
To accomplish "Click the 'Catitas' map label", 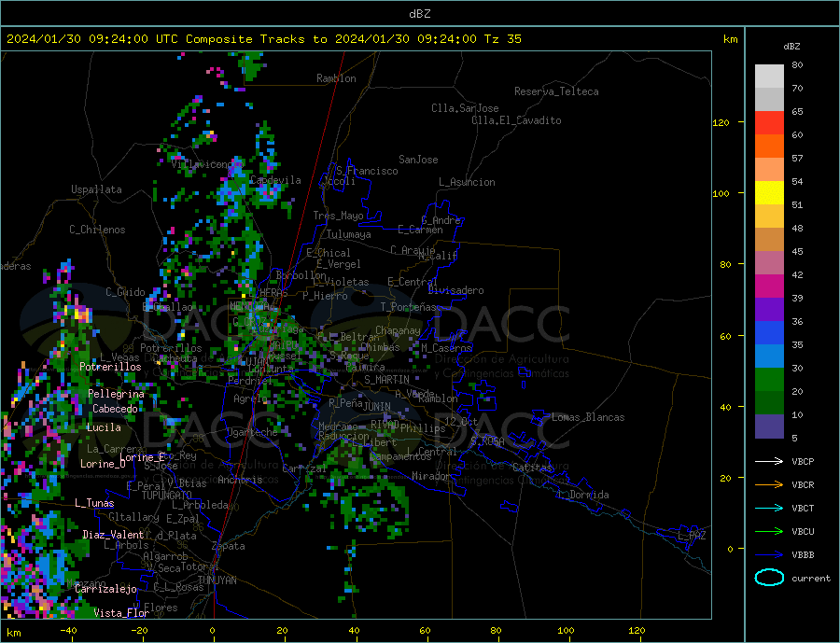I will (532, 468).
